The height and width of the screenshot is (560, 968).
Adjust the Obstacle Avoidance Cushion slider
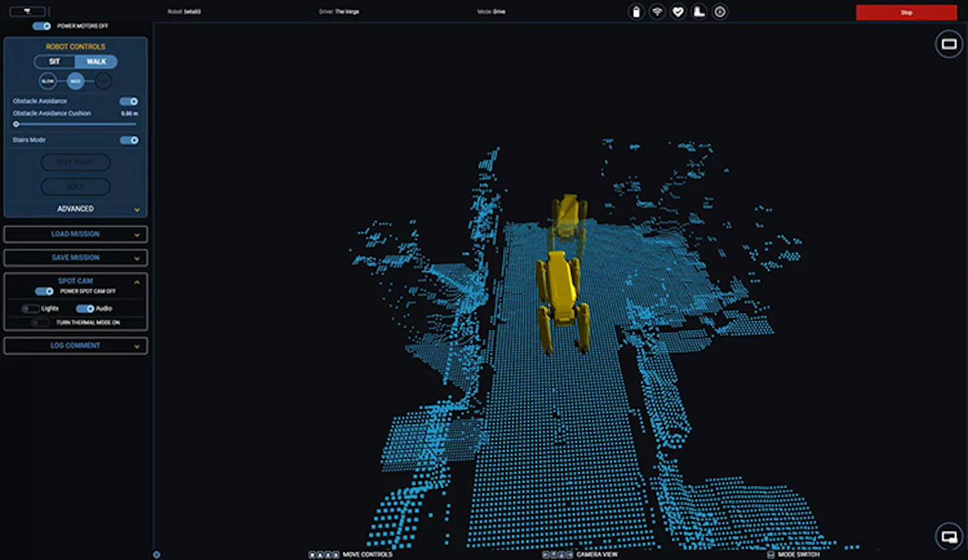(x=16, y=124)
